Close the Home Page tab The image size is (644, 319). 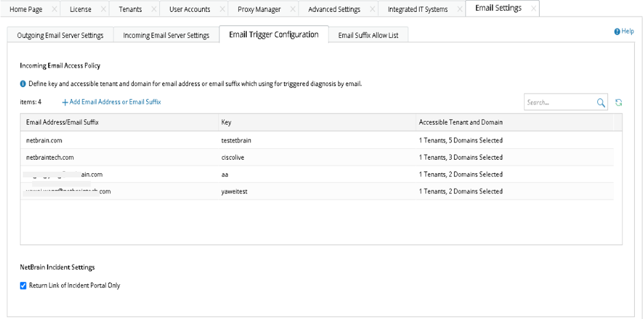click(x=54, y=9)
